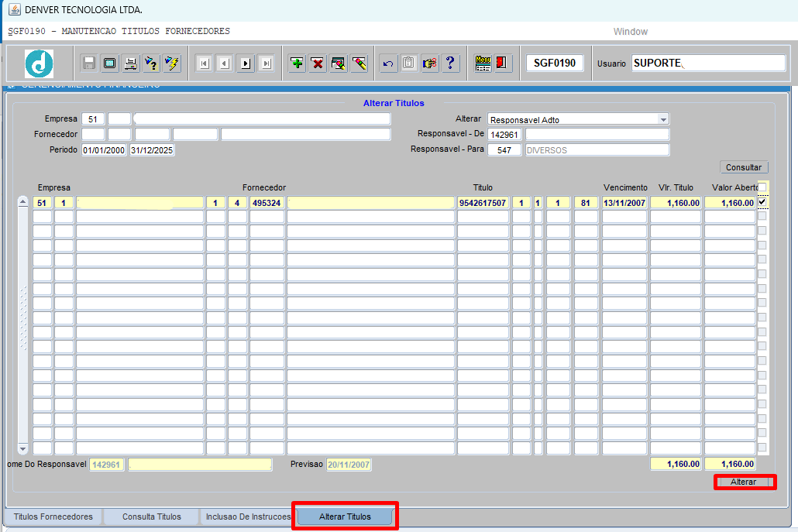The height and width of the screenshot is (532, 798).
Task: Delete record using the red X icon
Action: pos(318,63)
